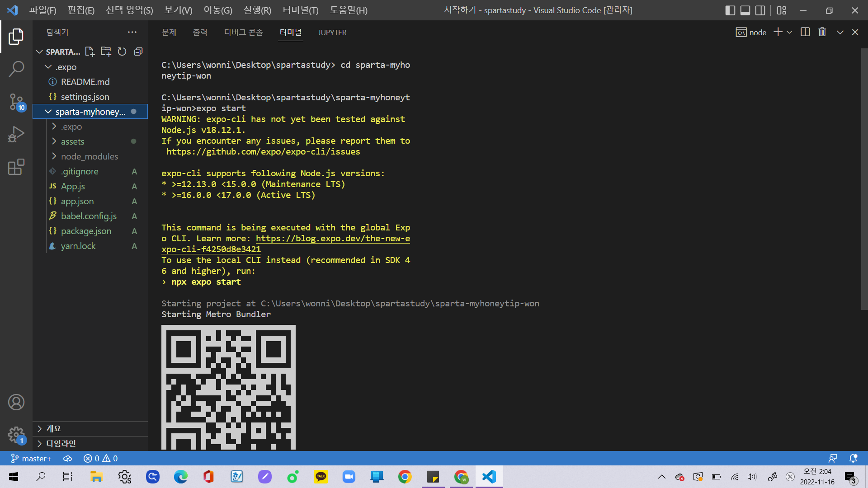Close the terminal panel
This screenshot has height=488, width=868.
coord(855,32)
